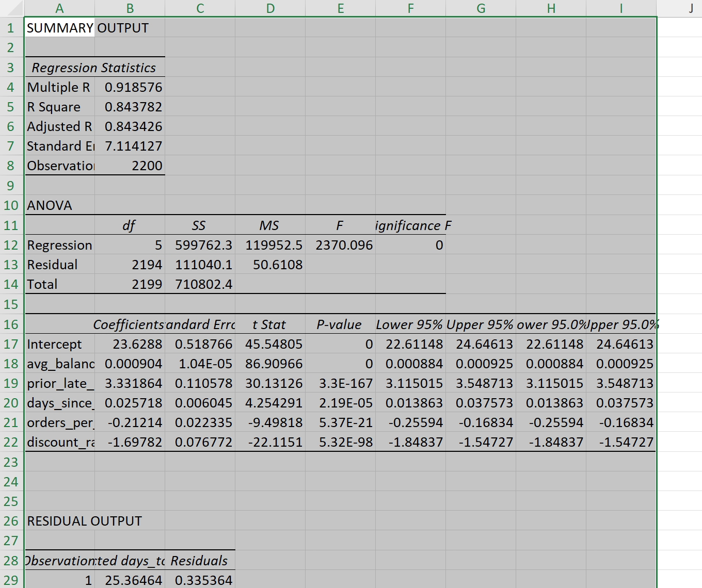Click the Significance F heading
The image size is (702, 588).
(410, 225)
